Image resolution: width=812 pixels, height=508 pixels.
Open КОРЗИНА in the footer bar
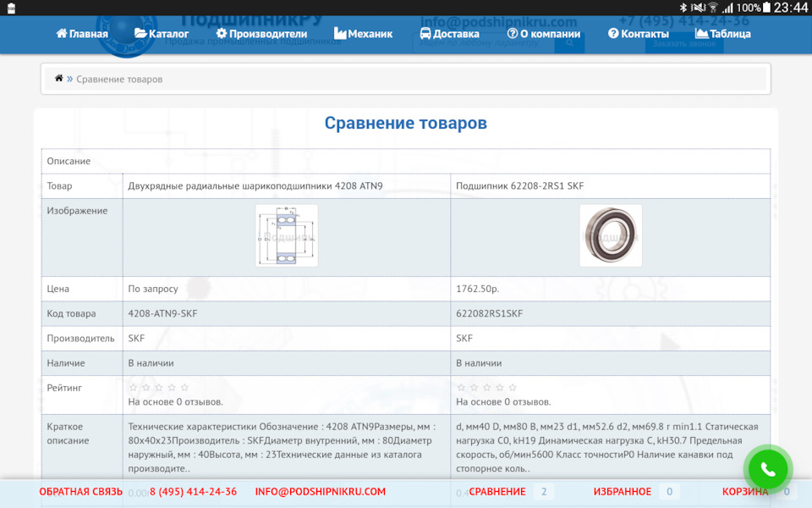[745, 491]
